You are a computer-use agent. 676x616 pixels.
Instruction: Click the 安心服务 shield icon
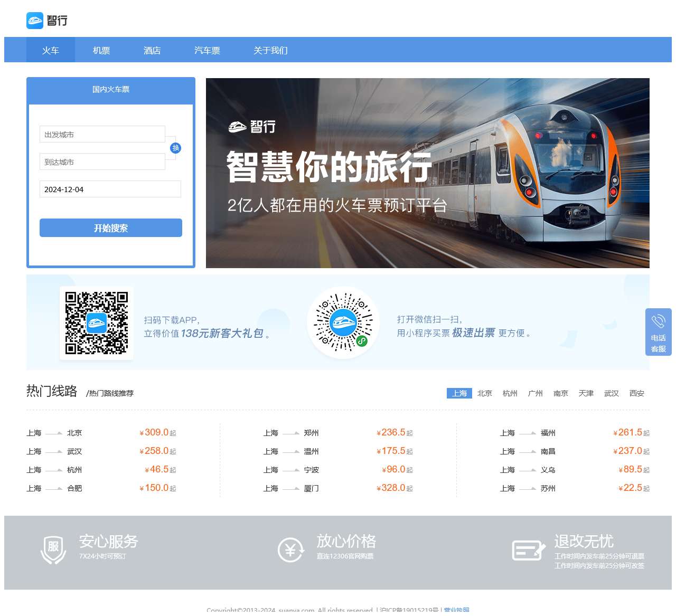tap(53, 549)
